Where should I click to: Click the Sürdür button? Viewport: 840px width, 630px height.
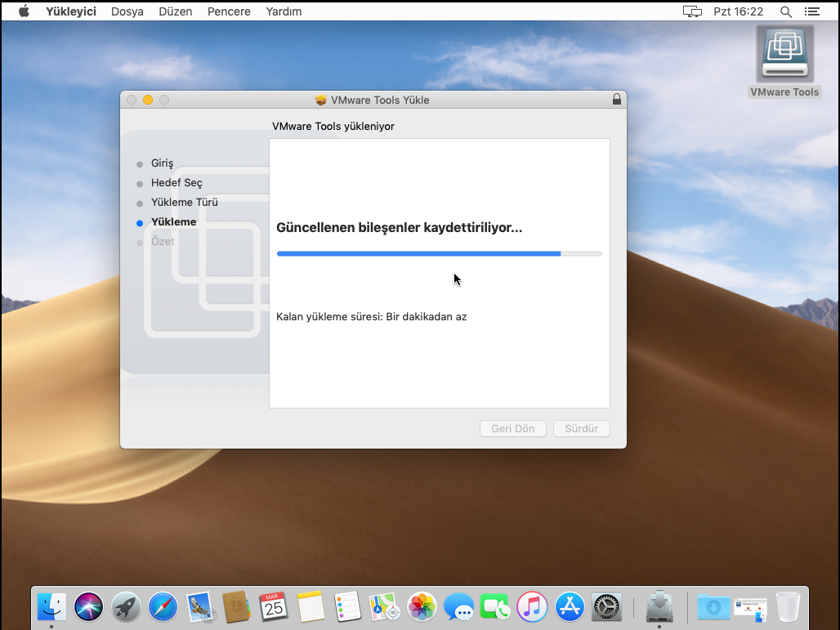click(x=581, y=429)
